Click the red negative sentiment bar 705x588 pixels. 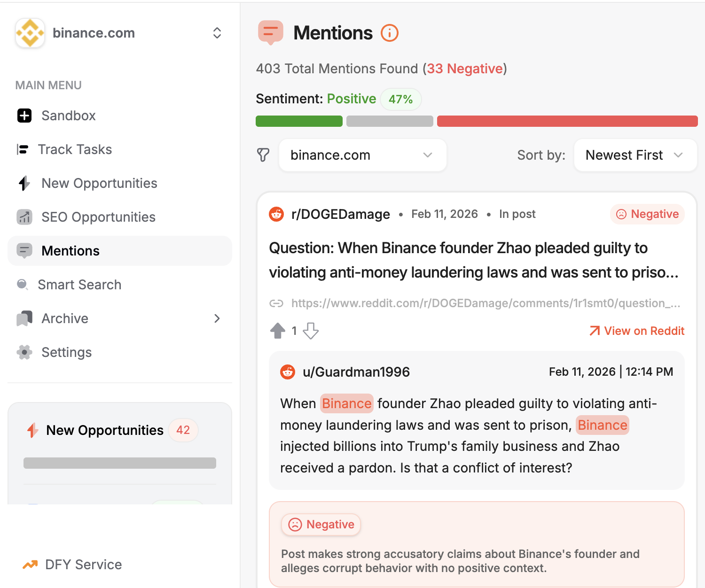pos(567,121)
